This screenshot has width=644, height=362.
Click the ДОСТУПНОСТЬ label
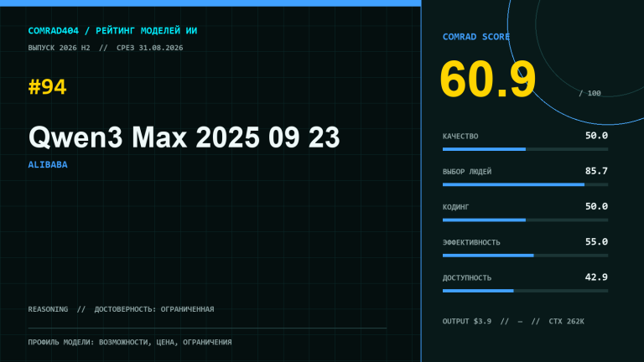(x=467, y=278)
